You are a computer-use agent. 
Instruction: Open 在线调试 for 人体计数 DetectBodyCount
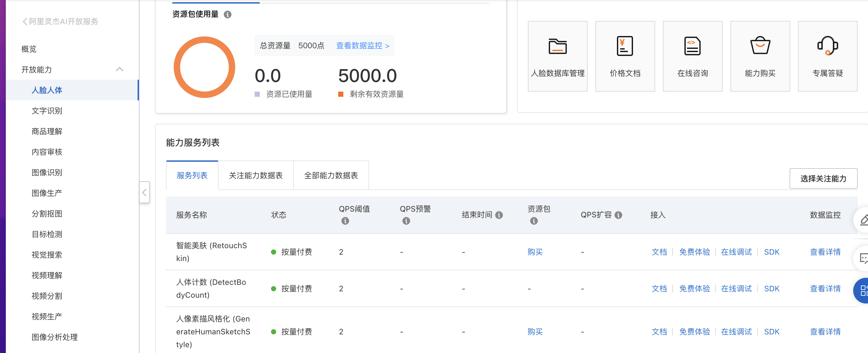[736, 288]
